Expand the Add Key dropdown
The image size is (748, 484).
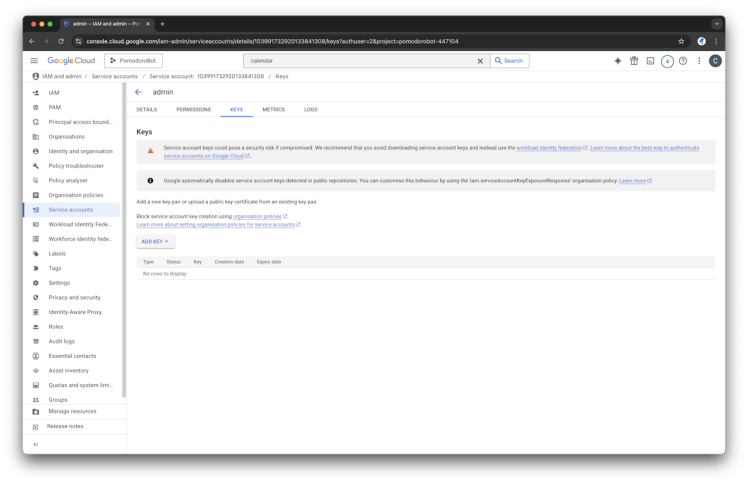[155, 241]
